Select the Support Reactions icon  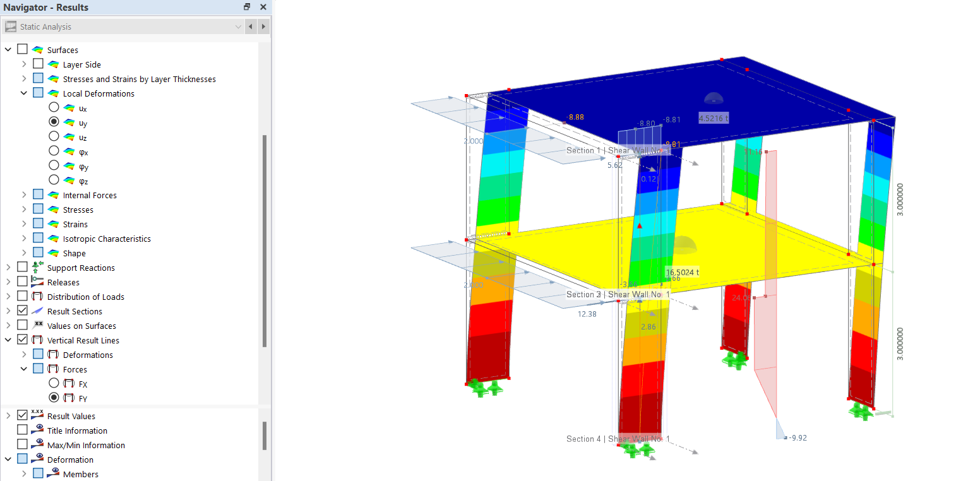pyautogui.click(x=37, y=267)
